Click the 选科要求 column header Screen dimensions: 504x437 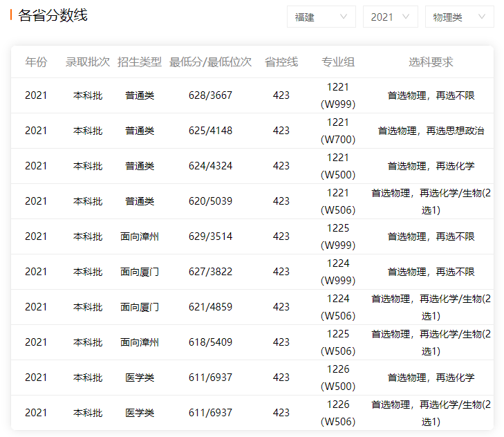point(431,62)
